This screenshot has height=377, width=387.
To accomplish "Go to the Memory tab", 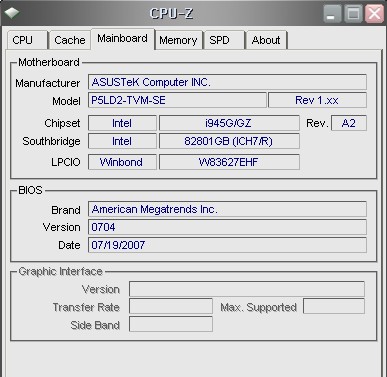I will (x=178, y=40).
